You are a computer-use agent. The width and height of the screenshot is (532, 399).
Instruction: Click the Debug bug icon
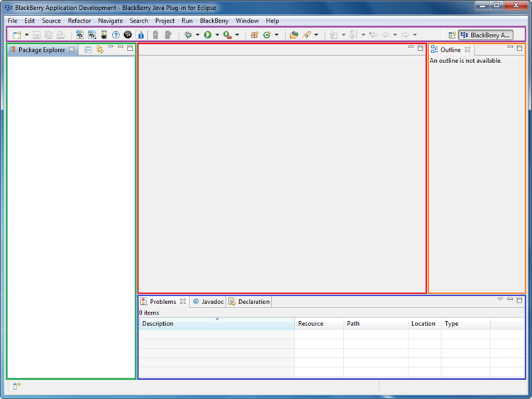[188, 35]
